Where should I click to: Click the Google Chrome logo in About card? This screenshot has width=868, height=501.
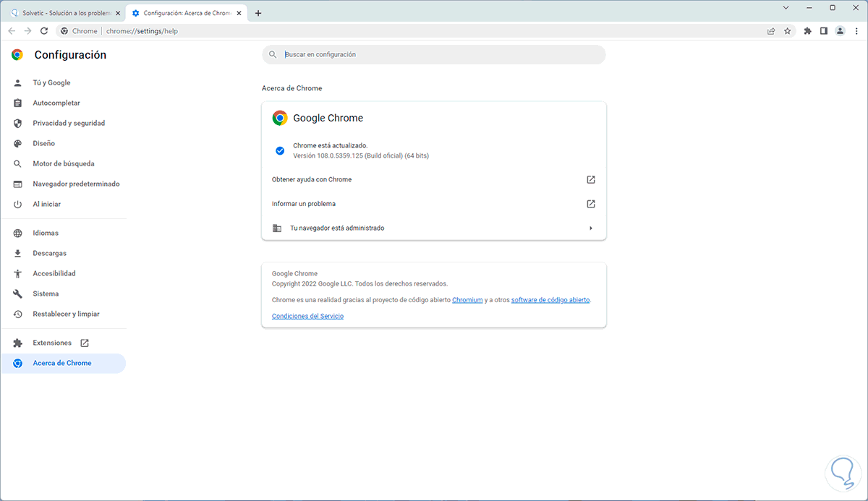279,118
